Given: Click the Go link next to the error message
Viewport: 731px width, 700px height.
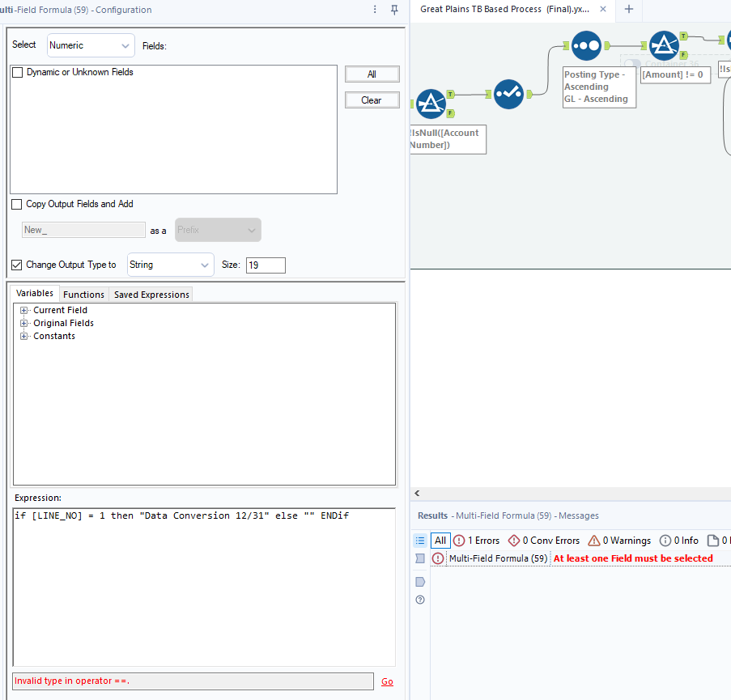Looking at the screenshot, I should click(x=387, y=681).
